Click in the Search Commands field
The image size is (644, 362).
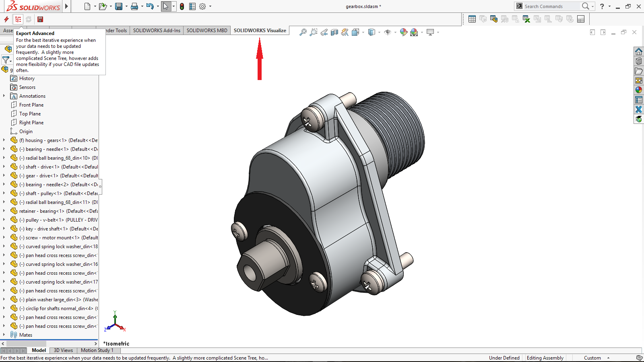pyautogui.click(x=551, y=6)
